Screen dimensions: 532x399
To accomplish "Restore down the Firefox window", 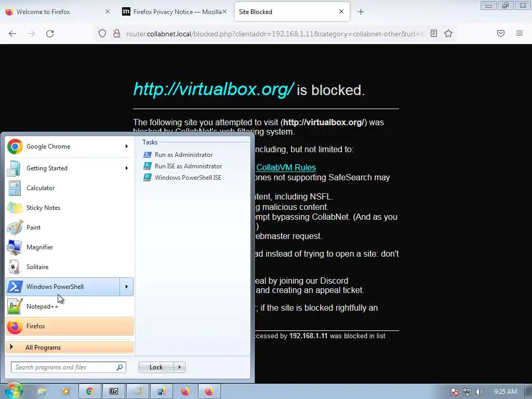I will pyautogui.click(x=506, y=6).
